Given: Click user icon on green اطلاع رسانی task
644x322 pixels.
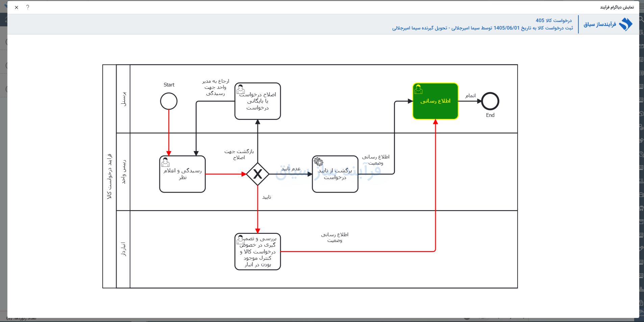Looking at the screenshot, I should [418, 89].
